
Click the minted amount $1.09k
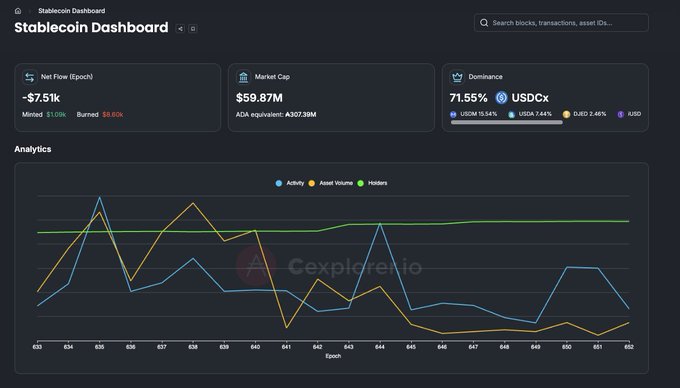click(x=56, y=115)
